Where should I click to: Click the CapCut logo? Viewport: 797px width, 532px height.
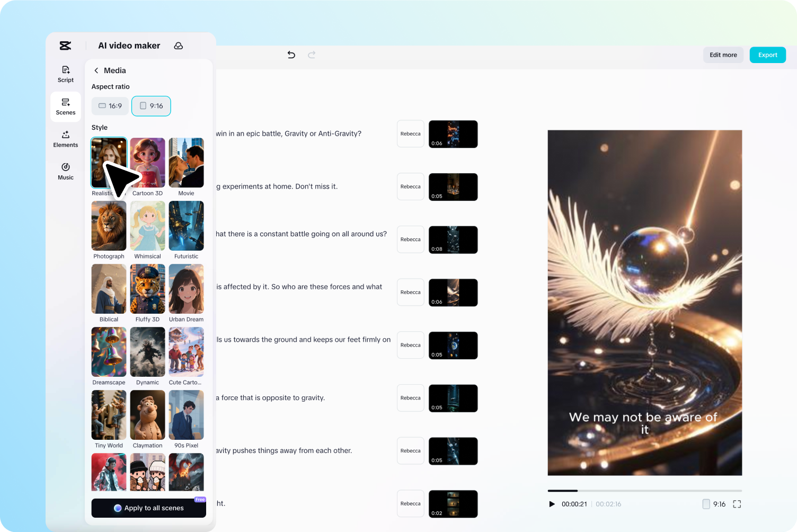(65, 46)
